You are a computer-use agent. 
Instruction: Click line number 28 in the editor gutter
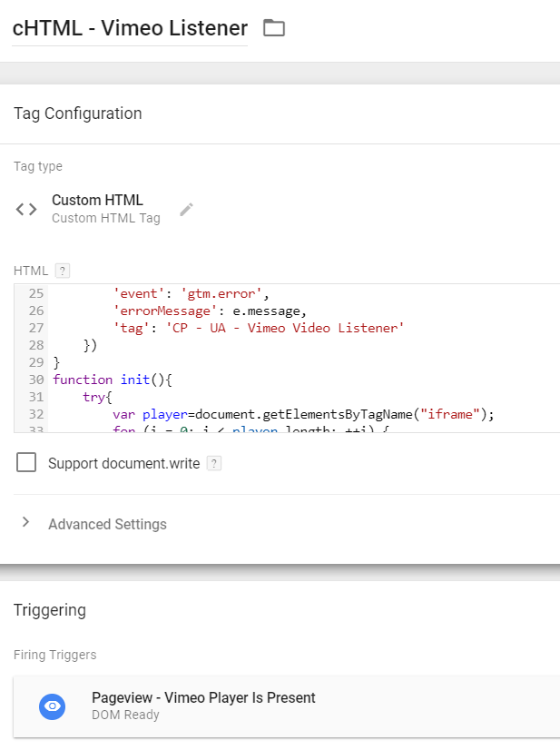35,345
